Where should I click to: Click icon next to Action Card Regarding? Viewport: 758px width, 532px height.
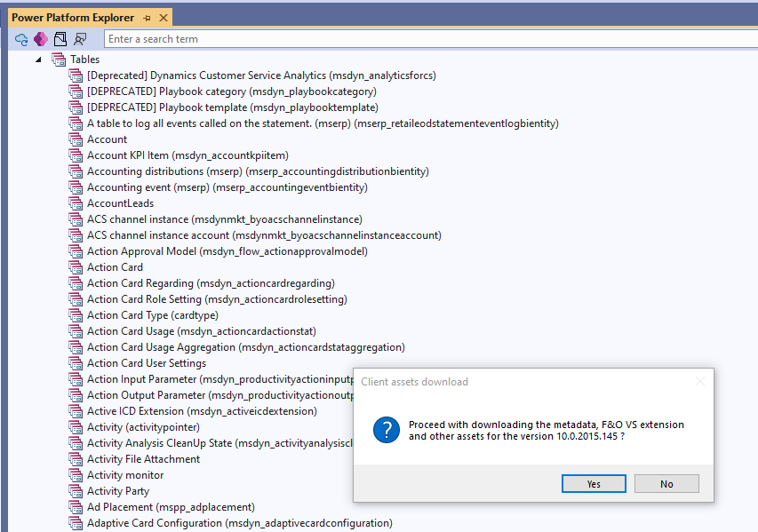pyautogui.click(x=76, y=283)
